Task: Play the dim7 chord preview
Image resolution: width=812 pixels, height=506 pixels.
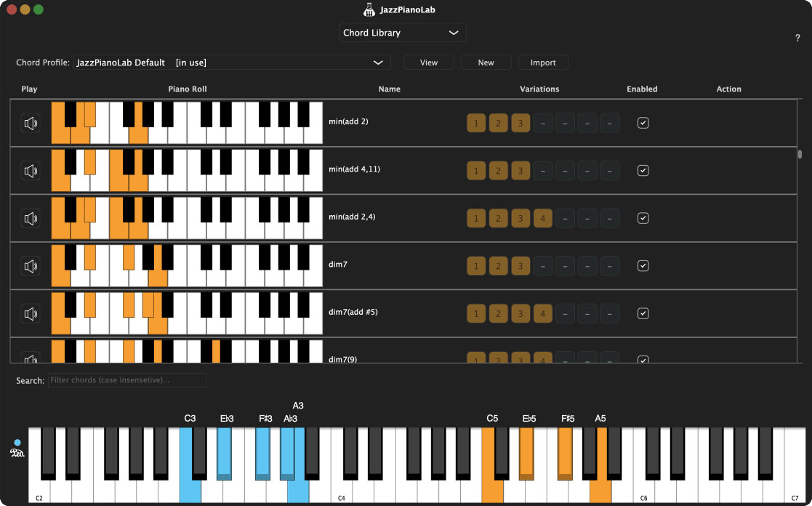Action: 30,265
